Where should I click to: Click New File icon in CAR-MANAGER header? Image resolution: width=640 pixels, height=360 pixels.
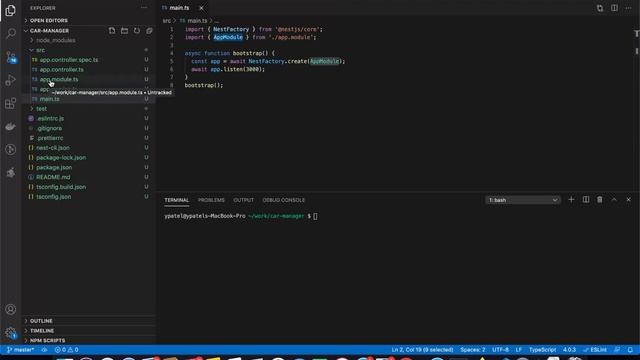(112, 31)
